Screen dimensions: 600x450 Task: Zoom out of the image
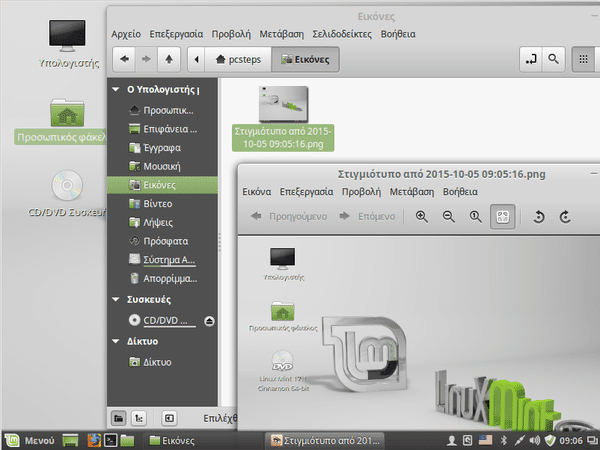coord(448,217)
